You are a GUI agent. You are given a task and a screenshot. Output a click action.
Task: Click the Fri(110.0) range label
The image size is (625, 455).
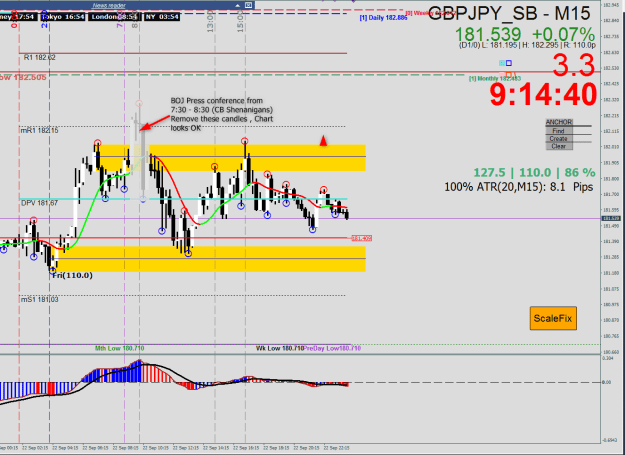click(x=72, y=275)
